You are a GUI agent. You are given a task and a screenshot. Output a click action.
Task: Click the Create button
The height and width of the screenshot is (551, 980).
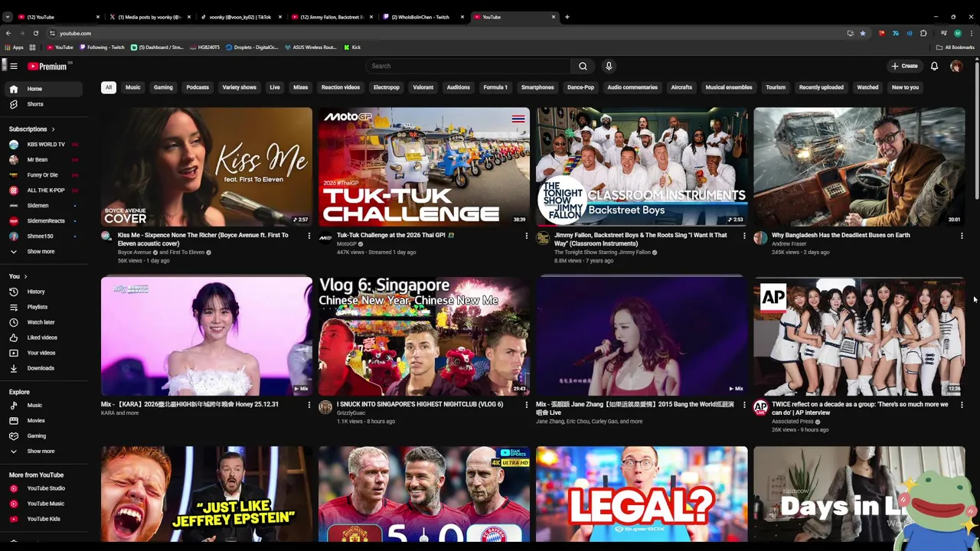tap(904, 67)
